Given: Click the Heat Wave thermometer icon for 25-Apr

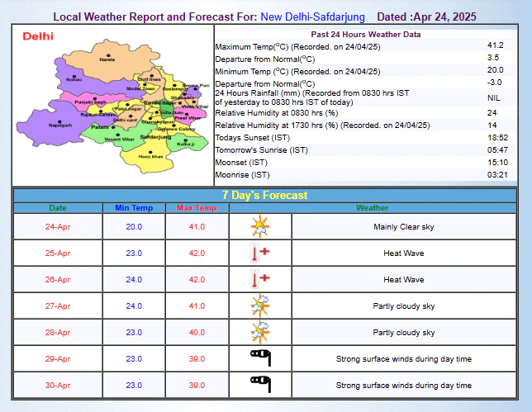Looking at the screenshot, I should pos(260,253).
